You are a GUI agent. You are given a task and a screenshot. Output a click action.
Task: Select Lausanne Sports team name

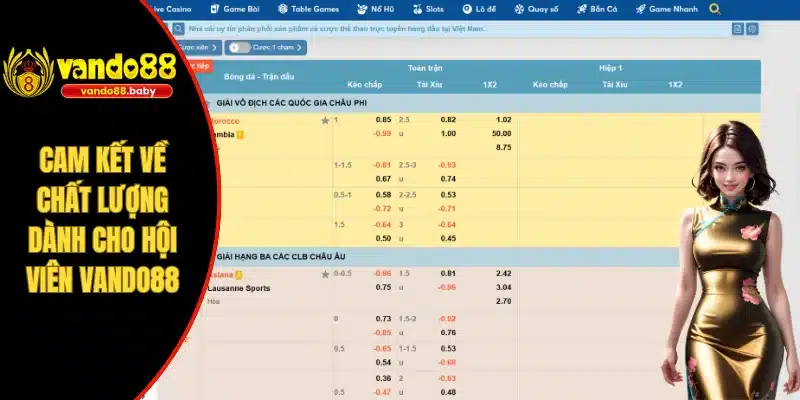pyautogui.click(x=239, y=288)
